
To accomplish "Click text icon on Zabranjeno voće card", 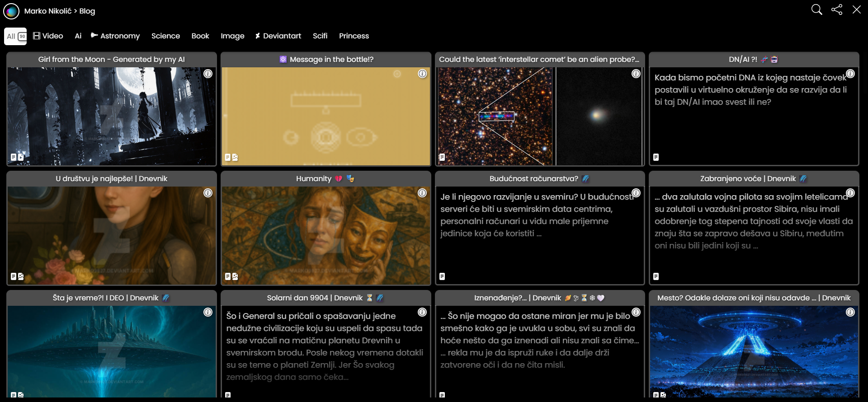I will (x=656, y=276).
